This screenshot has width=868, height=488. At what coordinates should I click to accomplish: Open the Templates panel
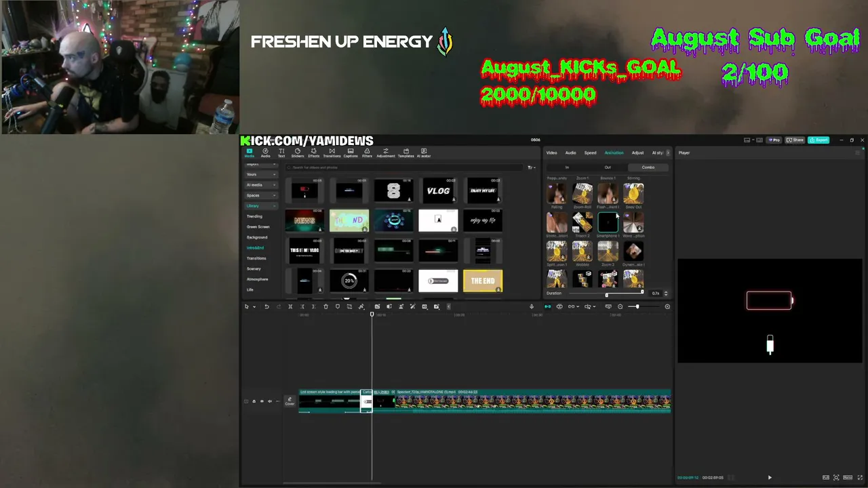point(406,152)
